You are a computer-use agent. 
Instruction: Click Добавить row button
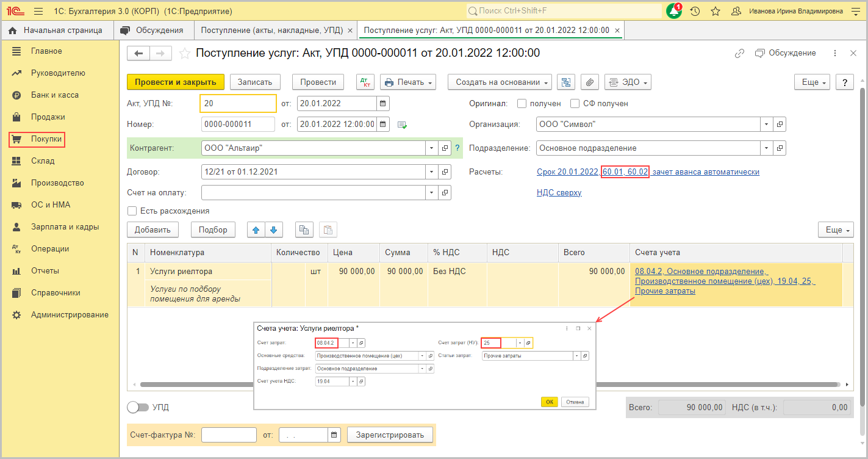152,230
